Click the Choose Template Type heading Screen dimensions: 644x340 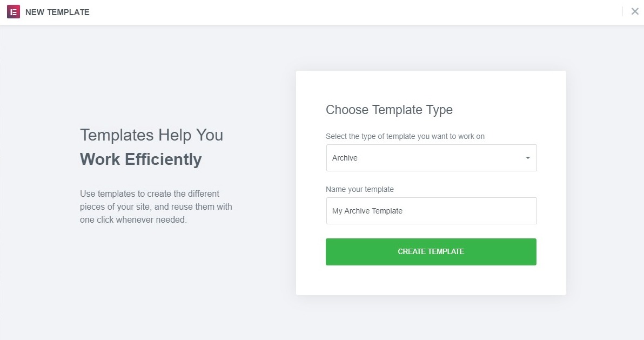tap(389, 110)
